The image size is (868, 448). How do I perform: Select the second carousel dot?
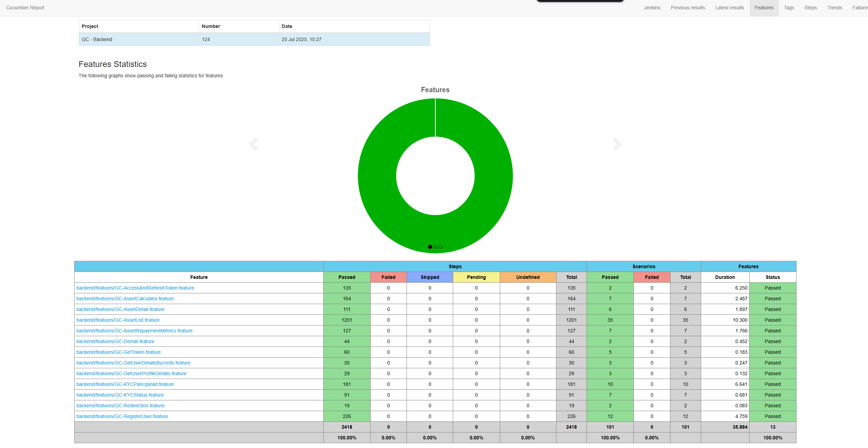coord(435,246)
